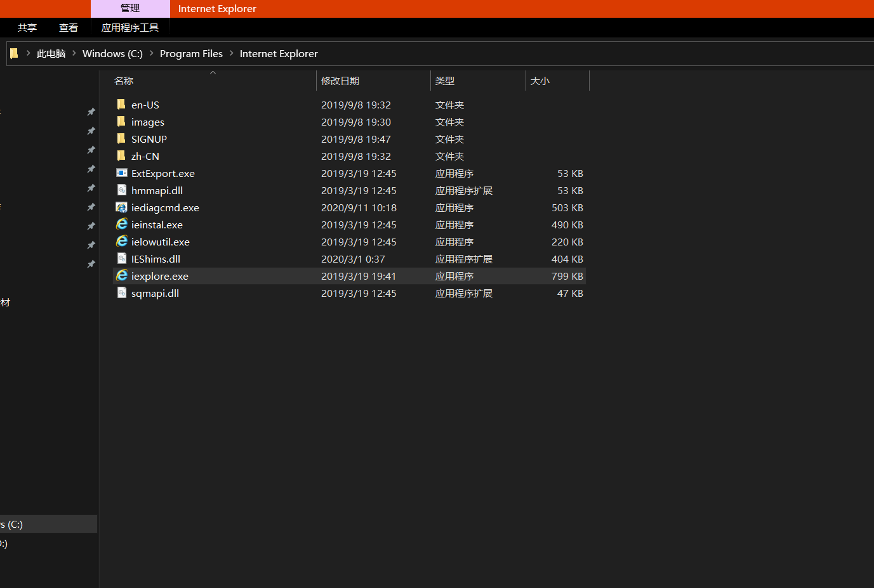
Task: Switch to the 共享 ribbon tab
Action: 27,28
